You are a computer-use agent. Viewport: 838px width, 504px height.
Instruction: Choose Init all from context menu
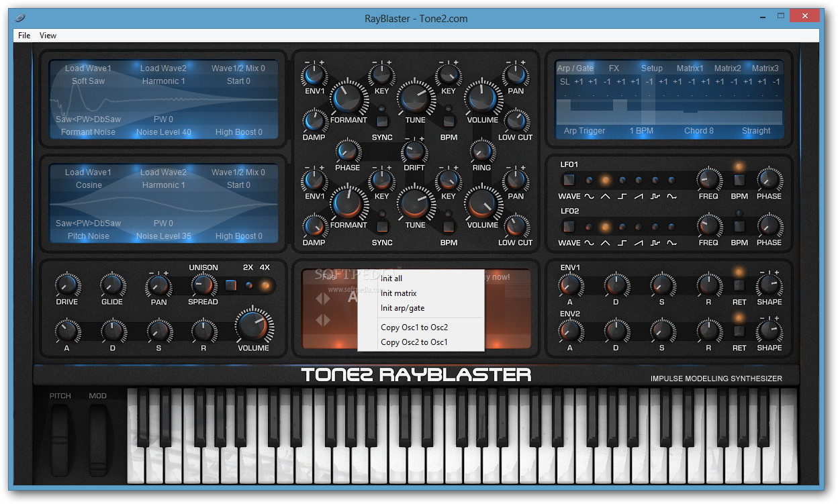(x=421, y=279)
